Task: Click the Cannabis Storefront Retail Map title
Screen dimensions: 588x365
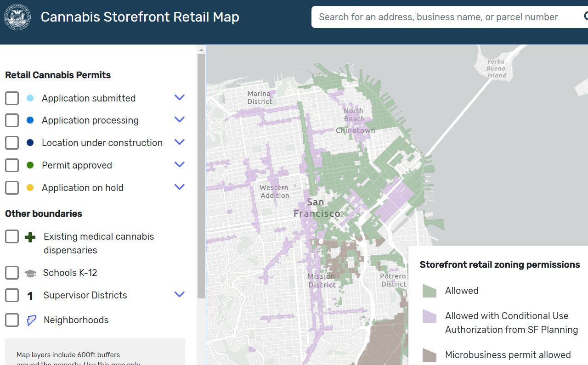Action: pyautogui.click(x=140, y=17)
